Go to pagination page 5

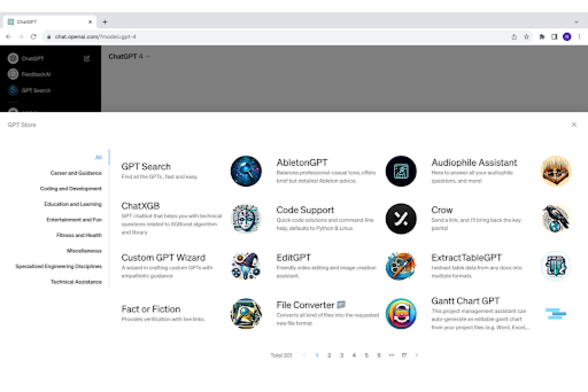click(367, 355)
